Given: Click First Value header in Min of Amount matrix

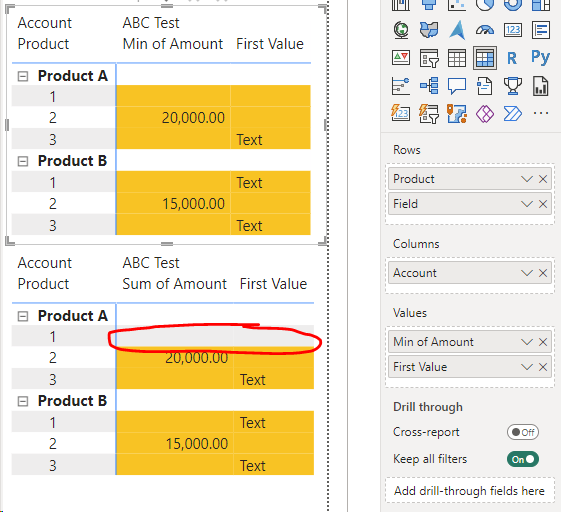Looking at the screenshot, I should click(x=270, y=44).
